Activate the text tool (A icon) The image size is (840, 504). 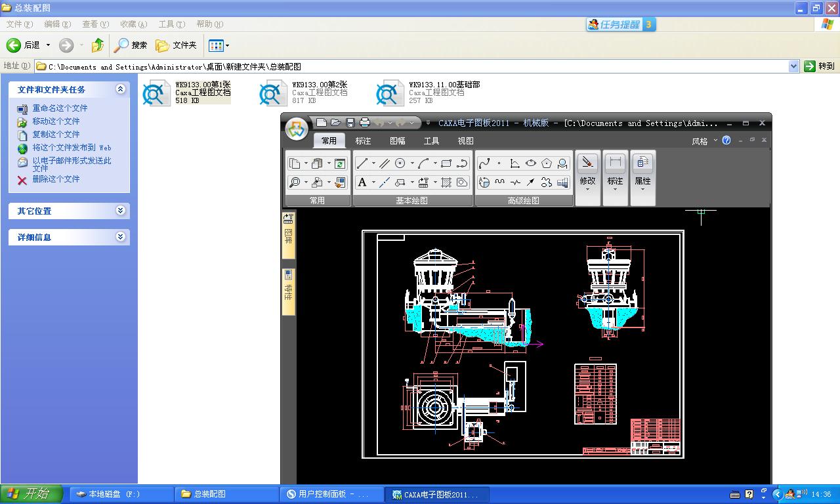(362, 182)
